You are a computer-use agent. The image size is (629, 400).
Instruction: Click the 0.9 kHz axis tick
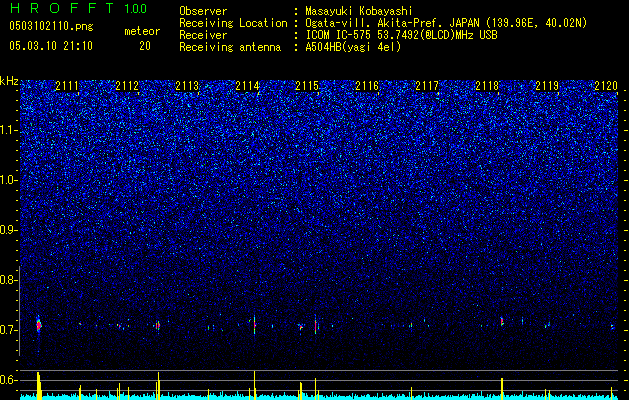tap(10, 230)
